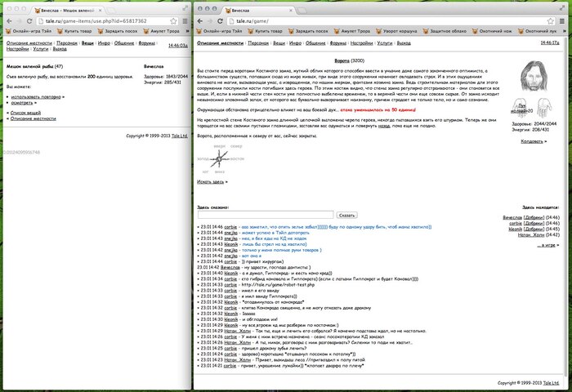Reload the tale.ru/game page
572x392 pixels.
click(x=220, y=21)
